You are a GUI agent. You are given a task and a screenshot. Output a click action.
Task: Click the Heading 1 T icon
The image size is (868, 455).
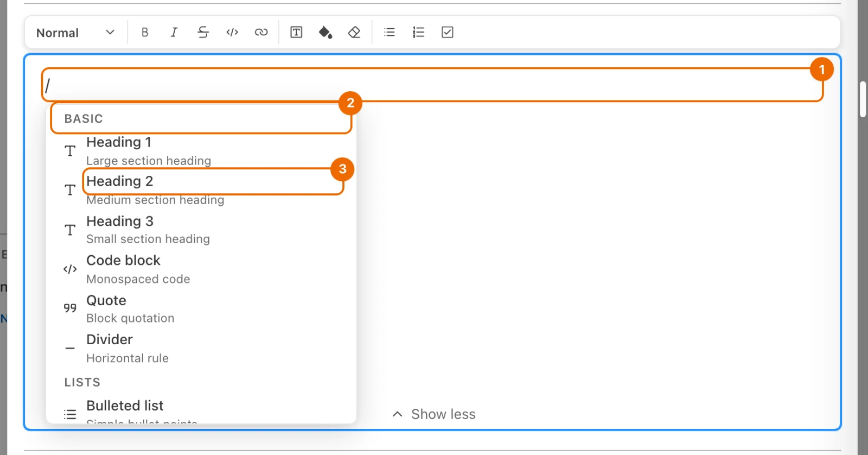pos(70,151)
